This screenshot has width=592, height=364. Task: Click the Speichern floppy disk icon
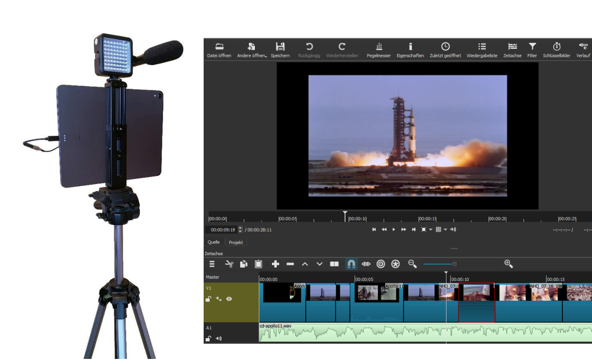point(280,46)
